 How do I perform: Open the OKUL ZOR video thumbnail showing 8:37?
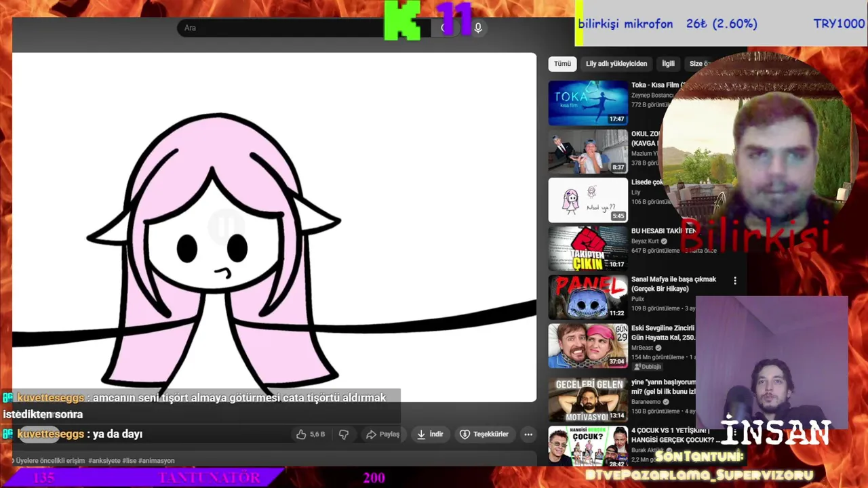tap(588, 152)
